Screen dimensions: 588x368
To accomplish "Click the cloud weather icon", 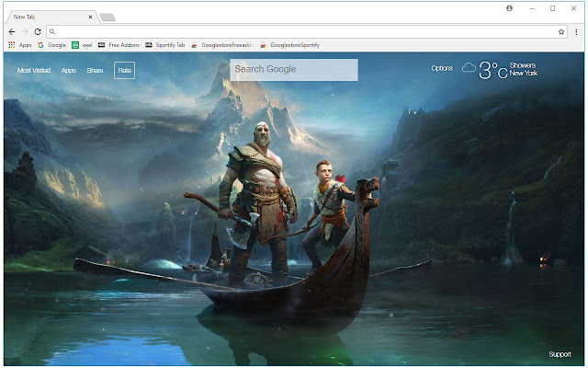I will [469, 68].
